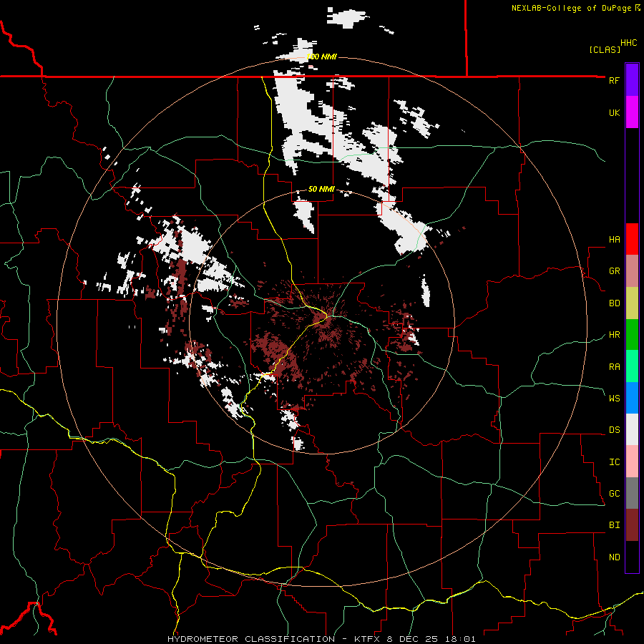Click the HR legend label

pyautogui.click(x=614, y=335)
